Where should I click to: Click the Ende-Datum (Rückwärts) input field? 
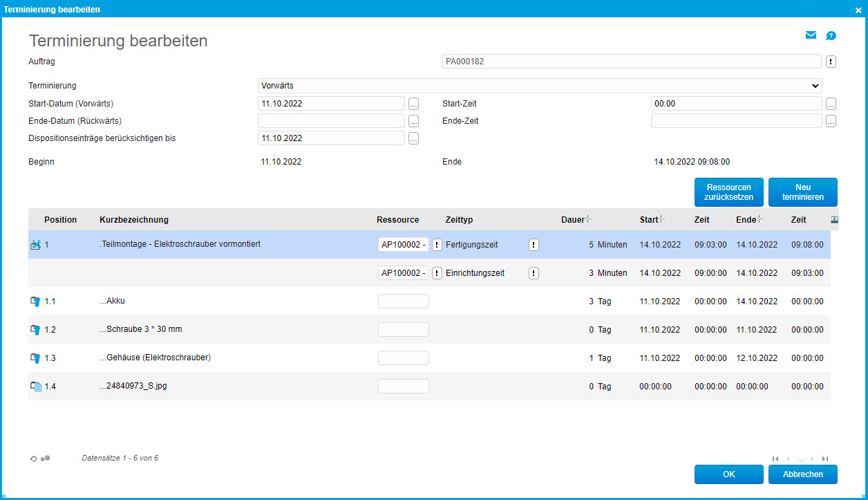click(331, 121)
